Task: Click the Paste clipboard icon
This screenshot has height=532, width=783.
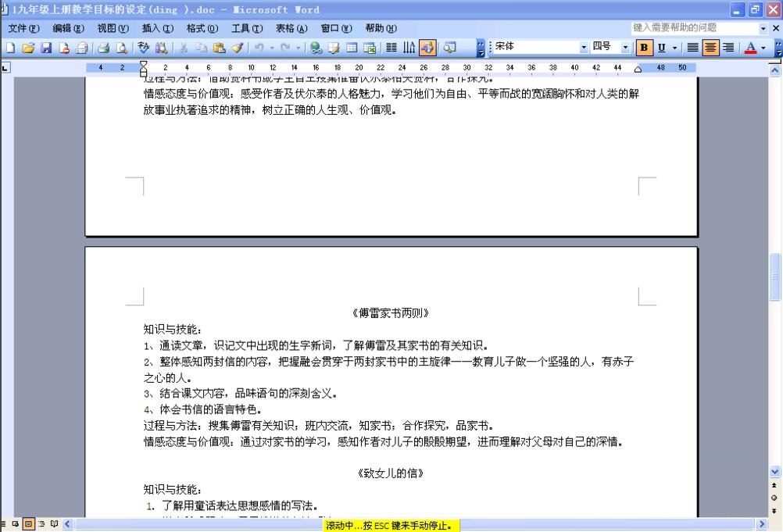Action: tap(219, 48)
